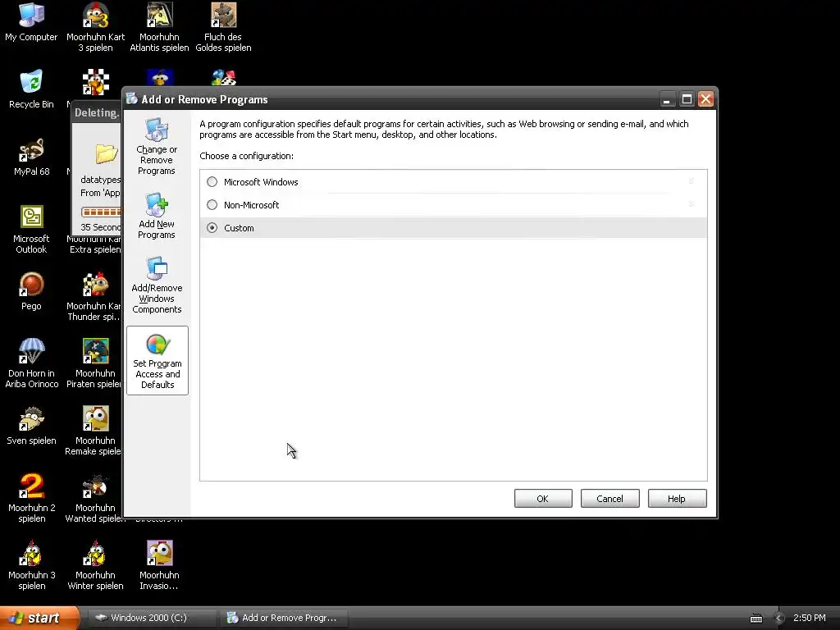Screen dimensions: 840x630
Task: Expand the Microsoft Windows configuration chevron
Action: (x=691, y=181)
